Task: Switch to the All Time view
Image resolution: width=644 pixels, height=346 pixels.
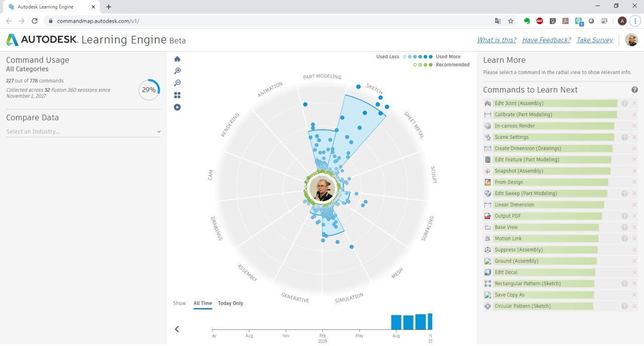Action: pyautogui.click(x=203, y=303)
